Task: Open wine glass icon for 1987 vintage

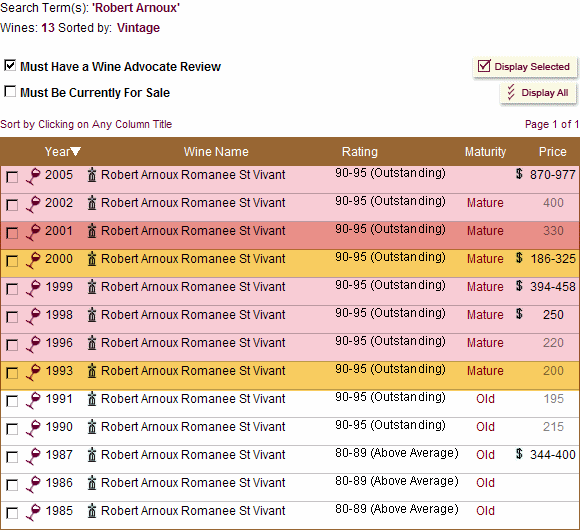Action: coord(33,457)
